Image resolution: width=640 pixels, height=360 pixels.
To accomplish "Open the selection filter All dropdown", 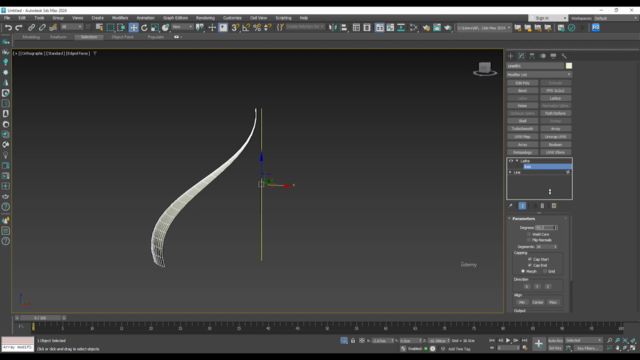I will click(72, 27).
